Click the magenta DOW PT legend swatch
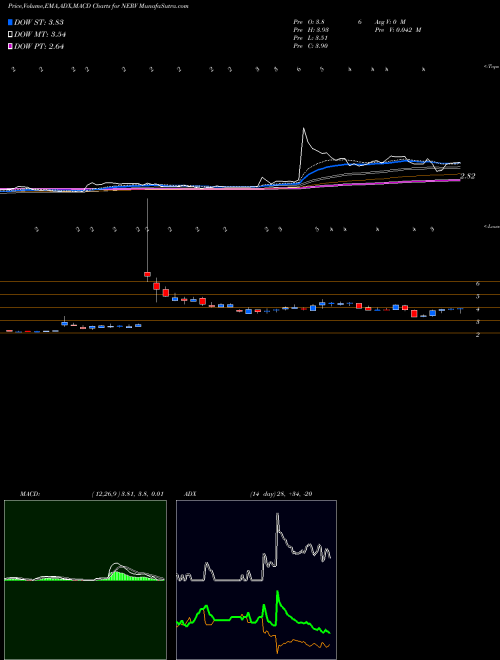Image resolution: width=500 pixels, height=660 pixels. (11, 47)
